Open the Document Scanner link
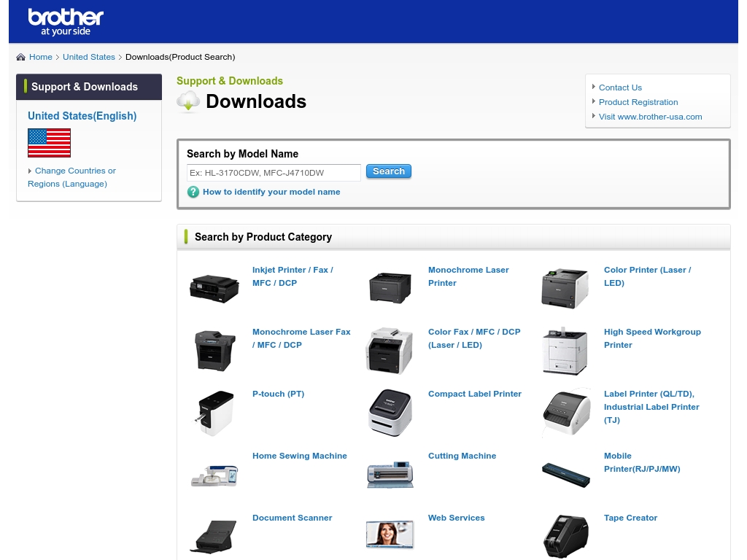This screenshot has width=747, height=560. 292,518
